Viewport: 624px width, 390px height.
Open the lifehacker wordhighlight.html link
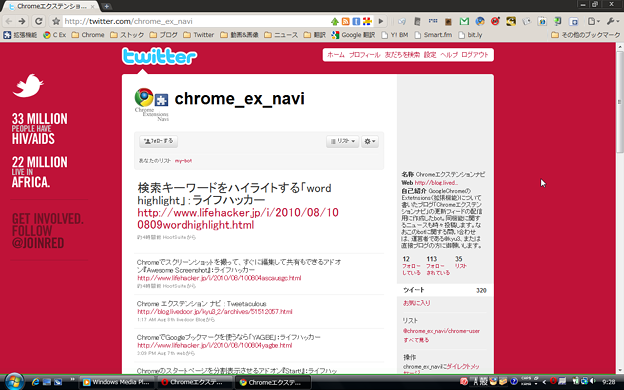(x=238, y=218)
